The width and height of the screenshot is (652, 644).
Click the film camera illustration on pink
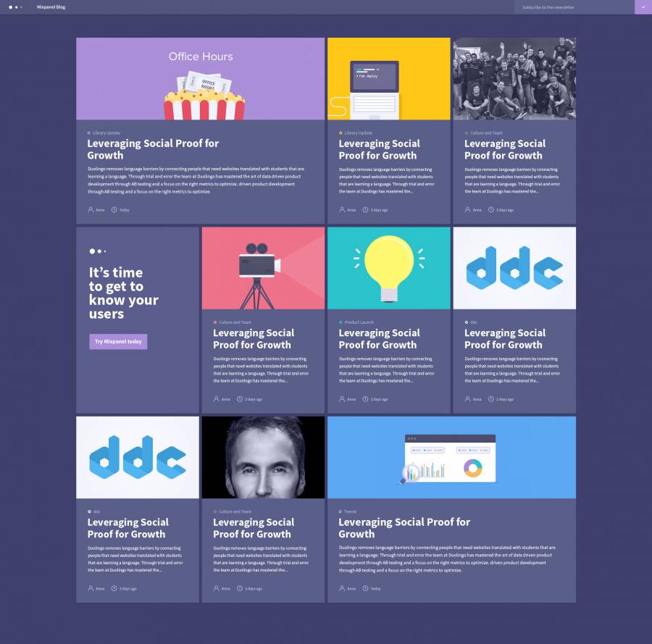click(263, 268)
